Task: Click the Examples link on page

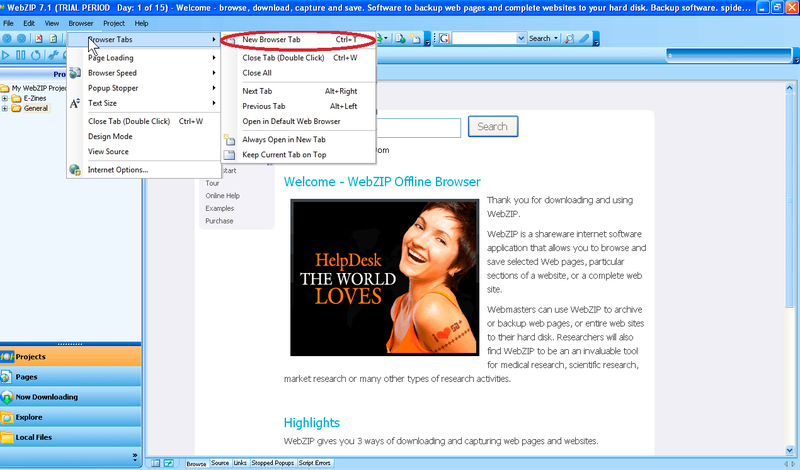Action: (x=219, y=208)
